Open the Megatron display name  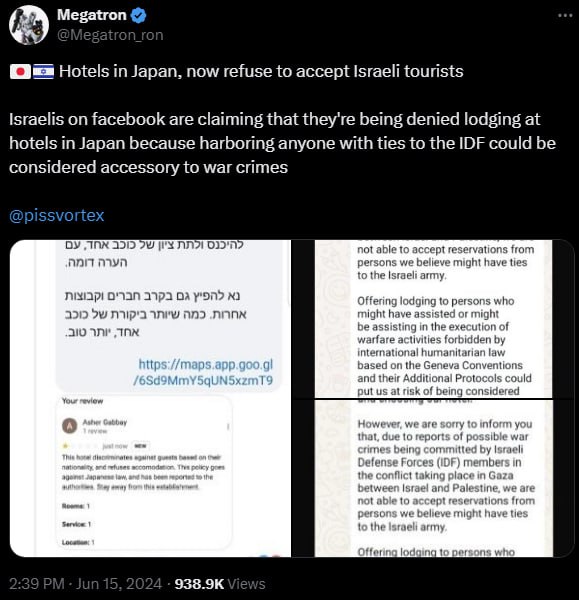click(x=91, y=15)
